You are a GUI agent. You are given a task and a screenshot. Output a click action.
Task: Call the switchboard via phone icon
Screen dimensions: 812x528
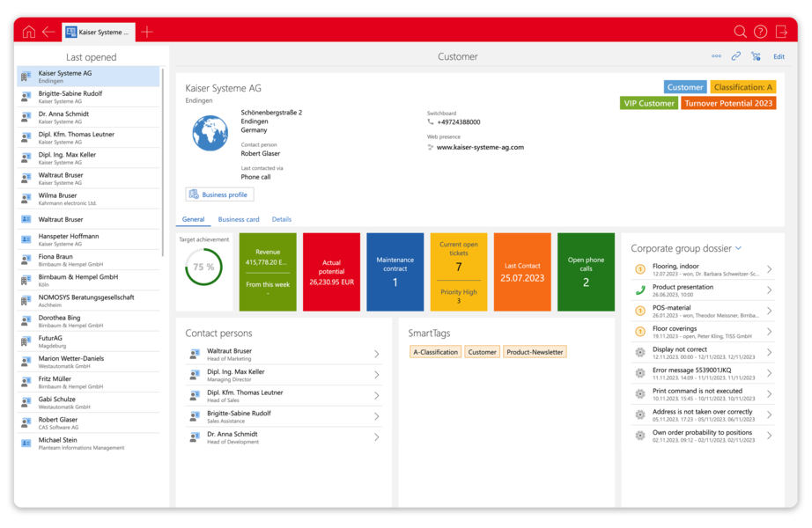click(431, 122)
